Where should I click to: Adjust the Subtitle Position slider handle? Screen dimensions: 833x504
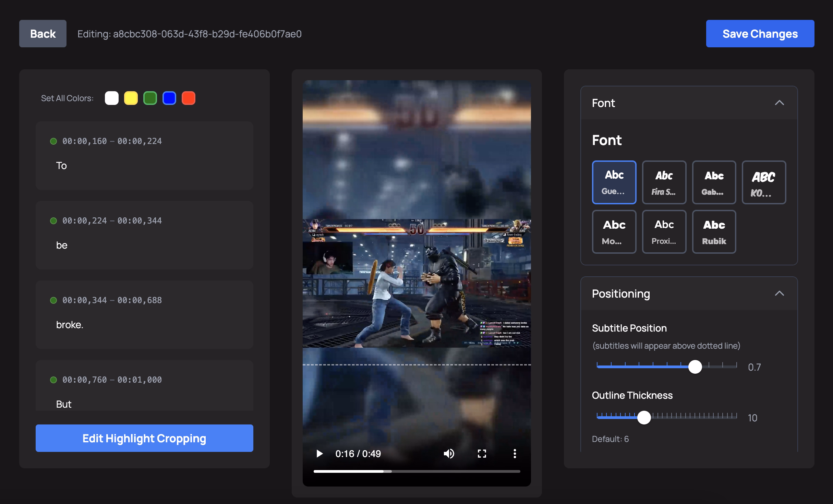(x=695, y=367)
